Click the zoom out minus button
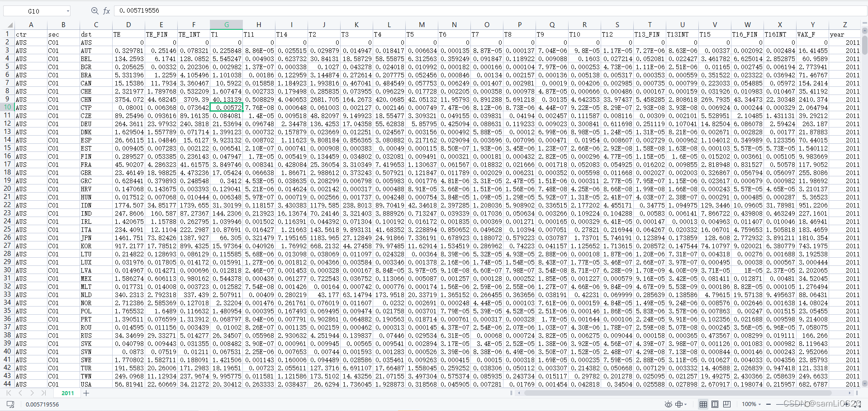Viewport: 868px width, 411px height. [768, 404]
